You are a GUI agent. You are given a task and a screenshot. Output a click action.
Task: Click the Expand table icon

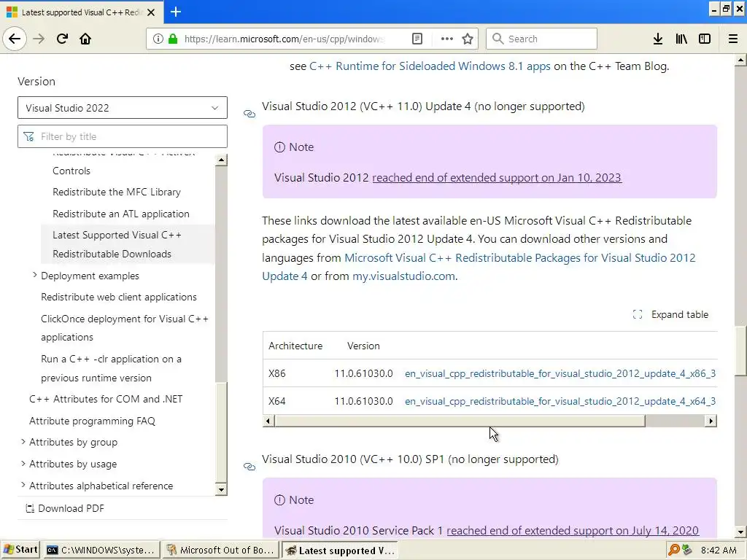click(x=638, y=314)
